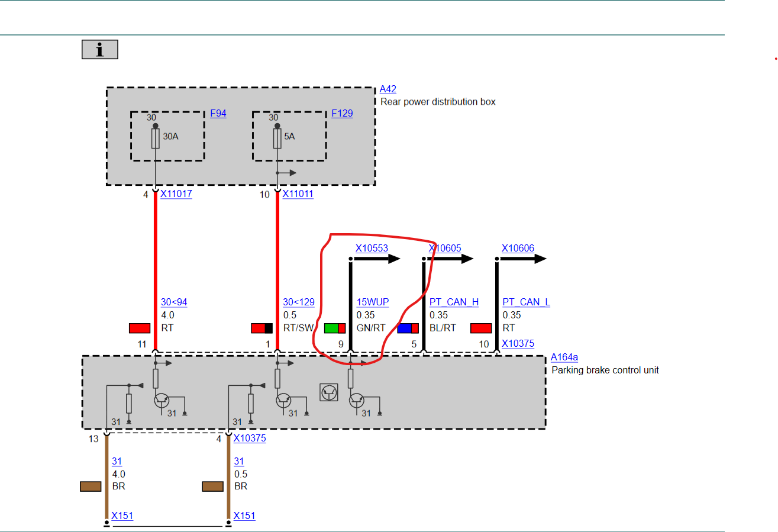Image resolution: width=778 pixels, height=532 pixels.
Task: Click the boxed transistor symbol in control unit
Action: pyautogui.click(x=328, y=392)
